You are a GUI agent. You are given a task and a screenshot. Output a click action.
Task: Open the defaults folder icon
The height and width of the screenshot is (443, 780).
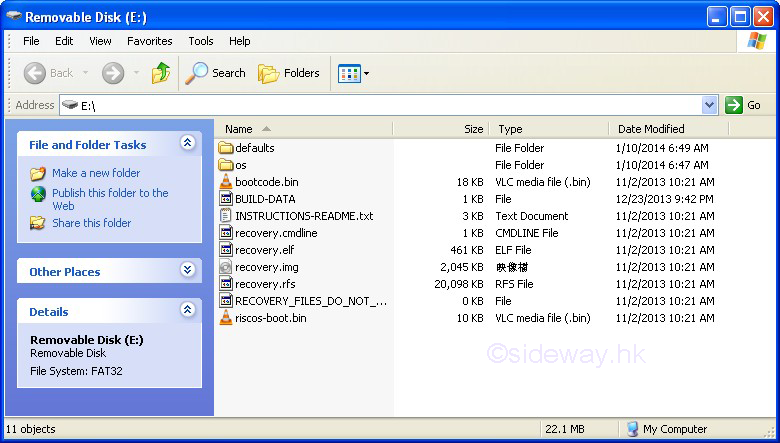pos(226,148)
